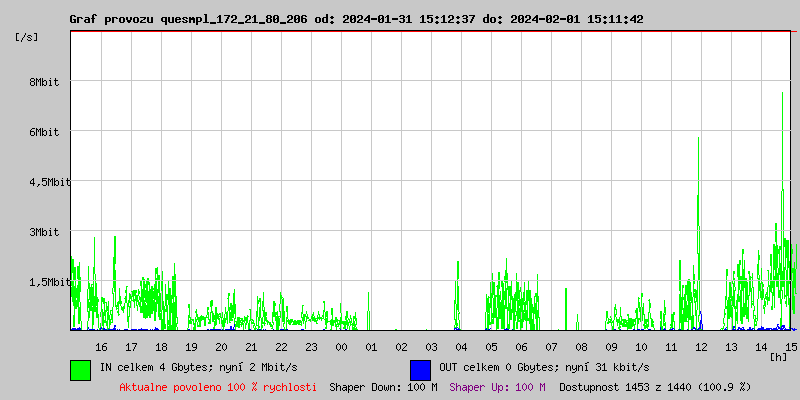Click the 'Shaper Down: 100 M' text
800x400 pixels.
[x=383, y=386]
